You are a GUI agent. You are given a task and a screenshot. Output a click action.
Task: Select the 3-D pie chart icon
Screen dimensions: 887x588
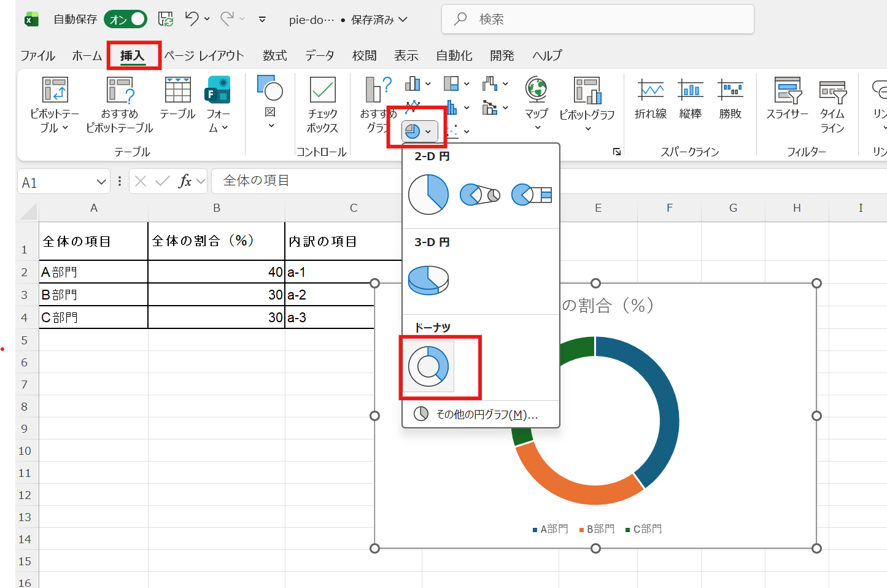[x=428, y=280]
